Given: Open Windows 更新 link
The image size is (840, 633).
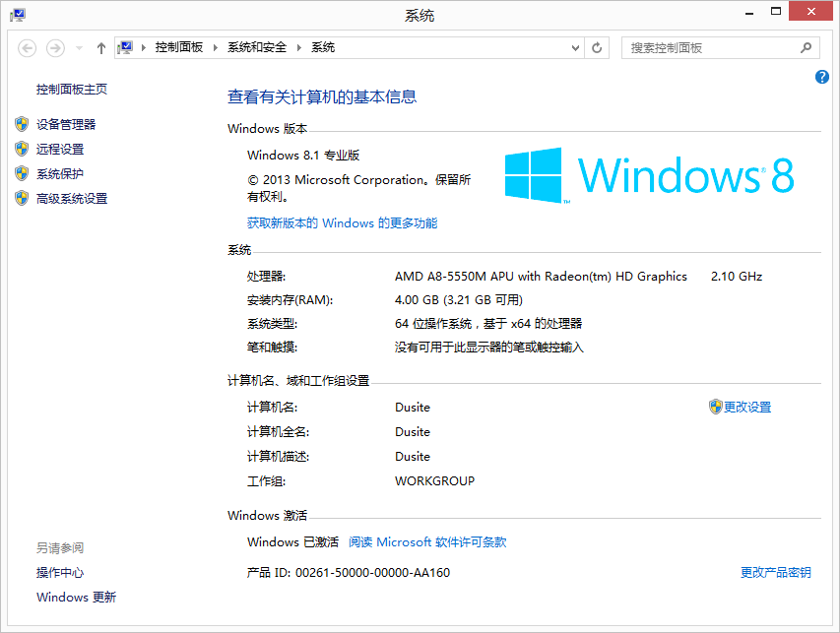Looking at the screenshot, I should tap(76, 598).
